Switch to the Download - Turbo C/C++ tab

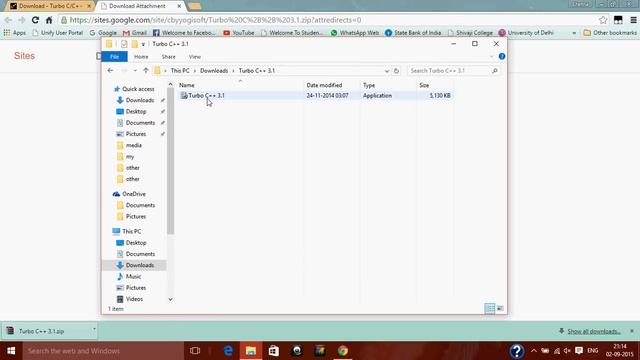pos(50,6)
